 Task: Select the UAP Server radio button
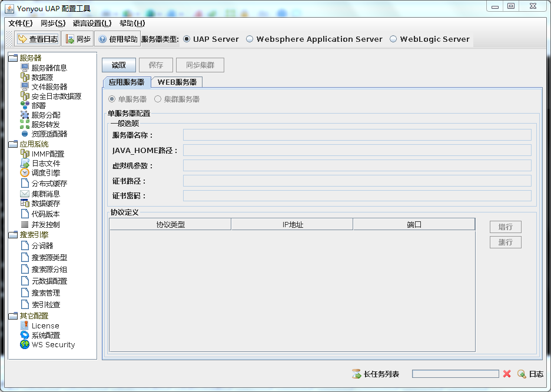pos(185,39)
